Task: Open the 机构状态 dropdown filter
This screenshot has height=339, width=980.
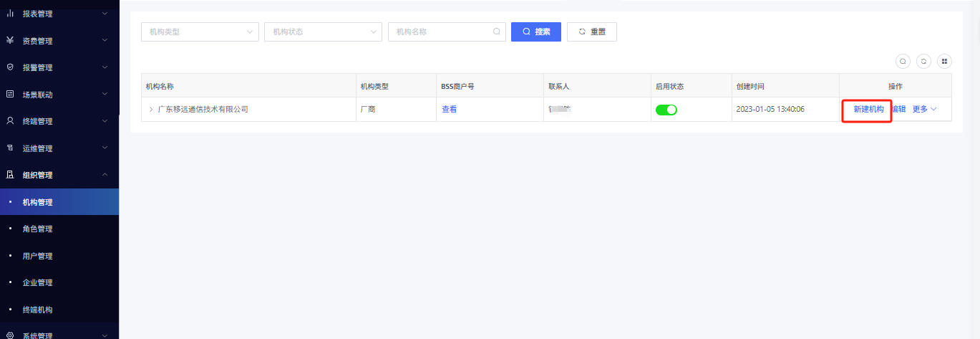Action: click(x=323, y=32)
